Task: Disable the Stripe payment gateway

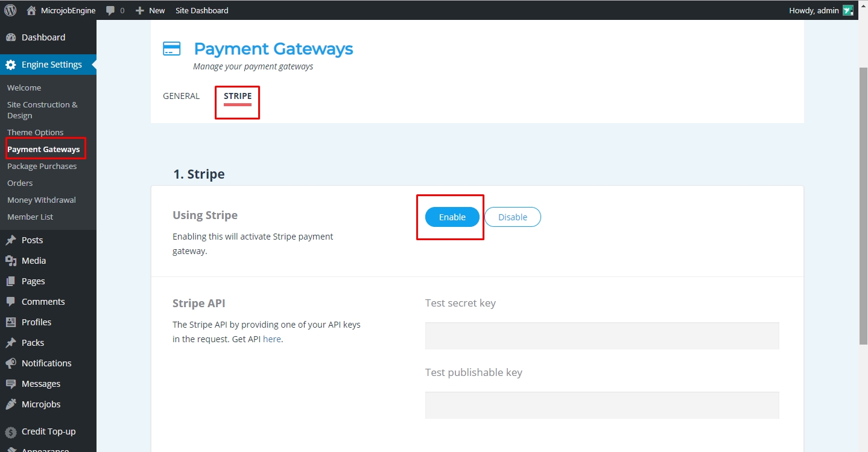Action: [x=512, y=217]
